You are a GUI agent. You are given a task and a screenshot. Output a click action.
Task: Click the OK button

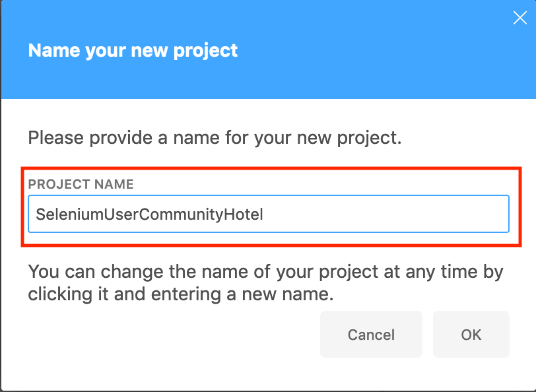(x=471, y=335)
